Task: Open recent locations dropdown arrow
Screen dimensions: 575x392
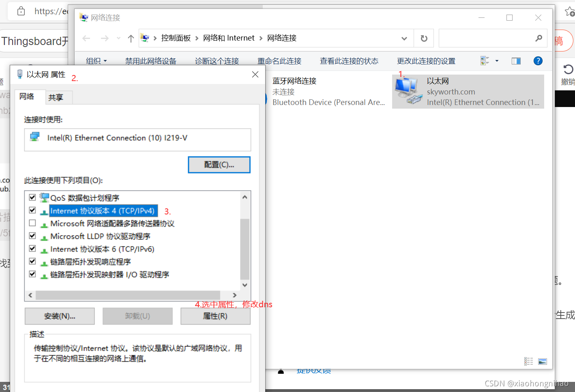Action: point(118,38)
